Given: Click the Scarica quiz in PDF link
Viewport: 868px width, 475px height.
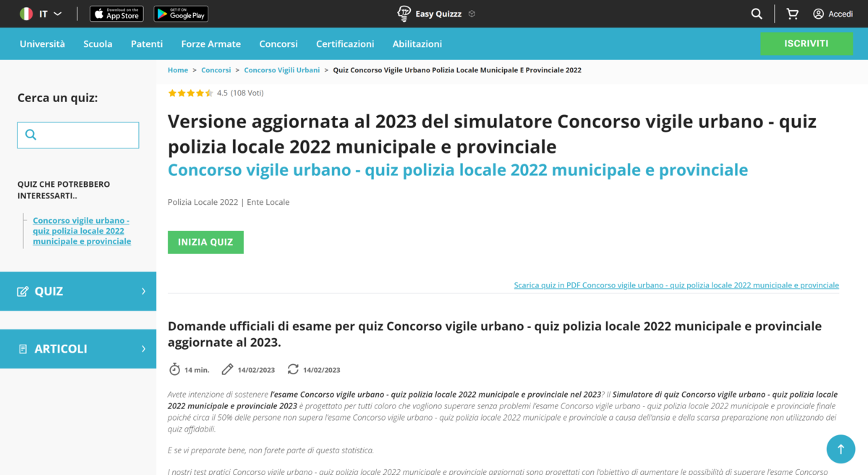Looking at the screenshot, I should [676, 285].
